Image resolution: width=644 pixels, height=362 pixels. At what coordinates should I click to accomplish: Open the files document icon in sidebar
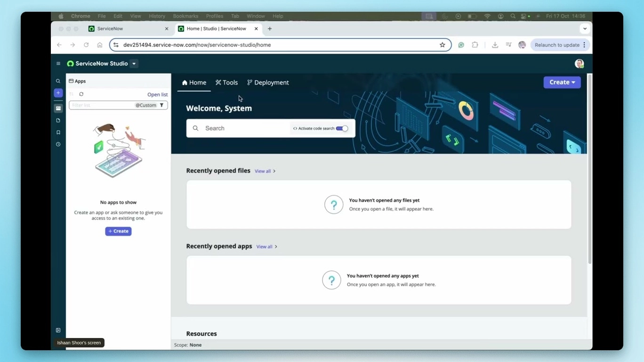click(58, 120)
